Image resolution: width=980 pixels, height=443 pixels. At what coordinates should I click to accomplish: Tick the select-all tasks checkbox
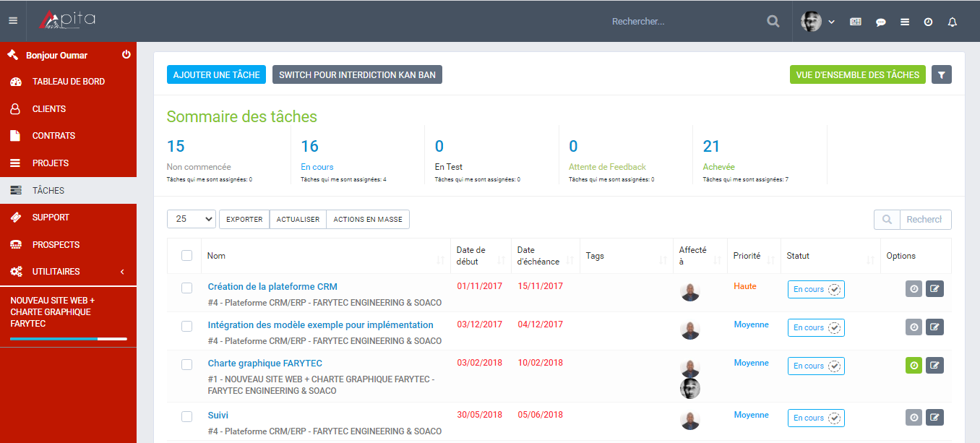(187, 255)
